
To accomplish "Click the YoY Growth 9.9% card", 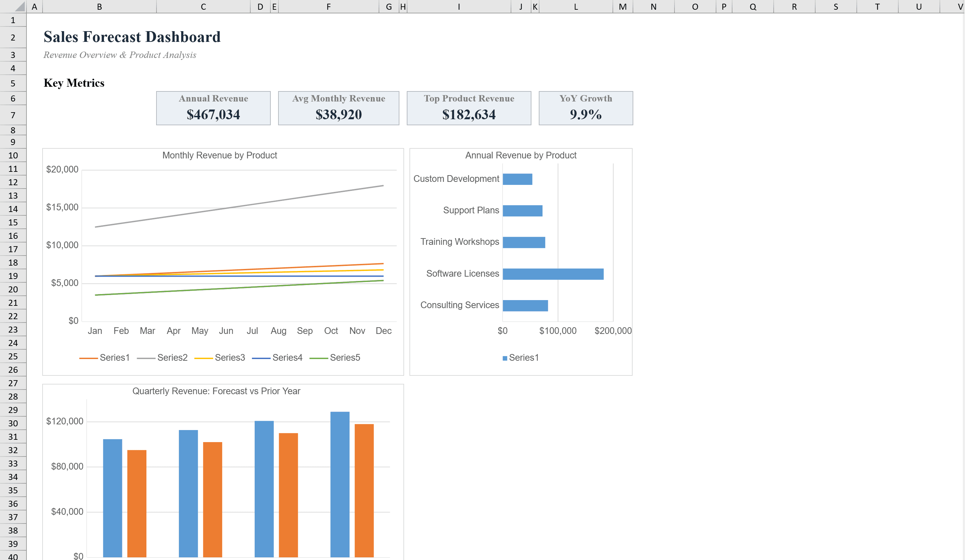I will (x=585, y=108).
